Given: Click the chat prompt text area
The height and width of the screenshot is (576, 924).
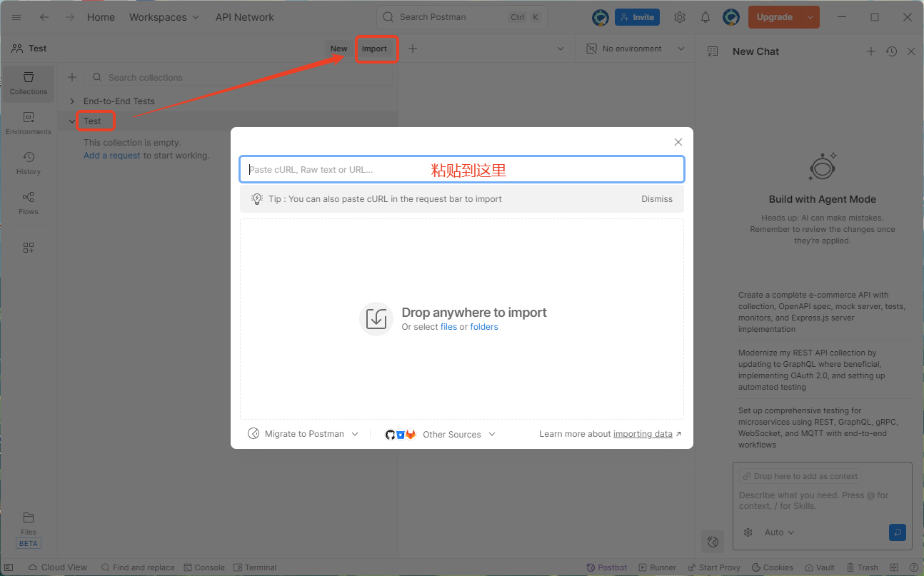Looking at the screenshot, I should (823, 500).
